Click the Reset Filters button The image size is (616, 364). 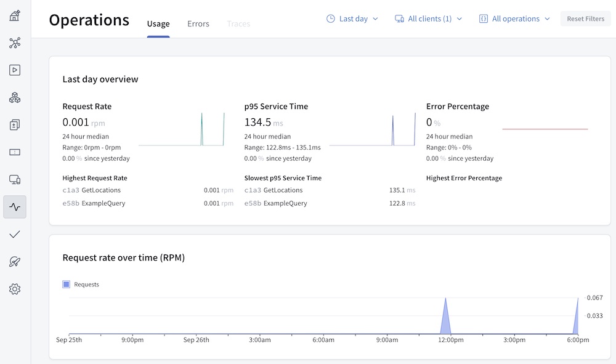(x=585, y=19)
